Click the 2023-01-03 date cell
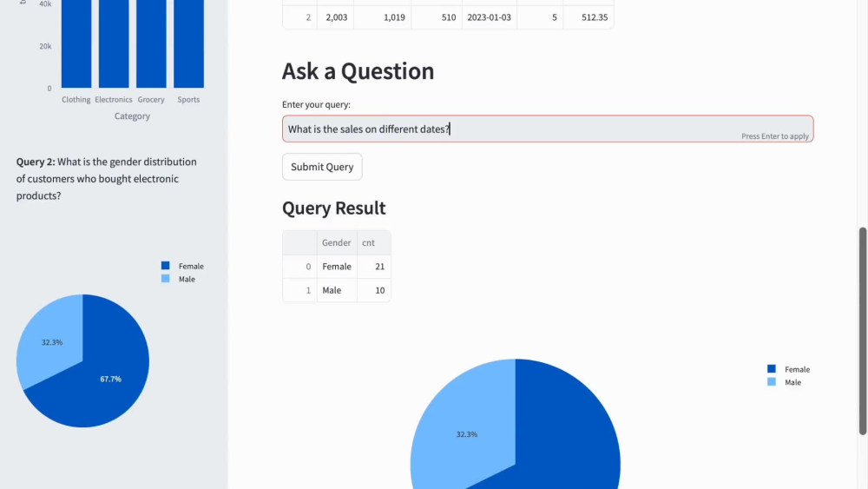 490,17
